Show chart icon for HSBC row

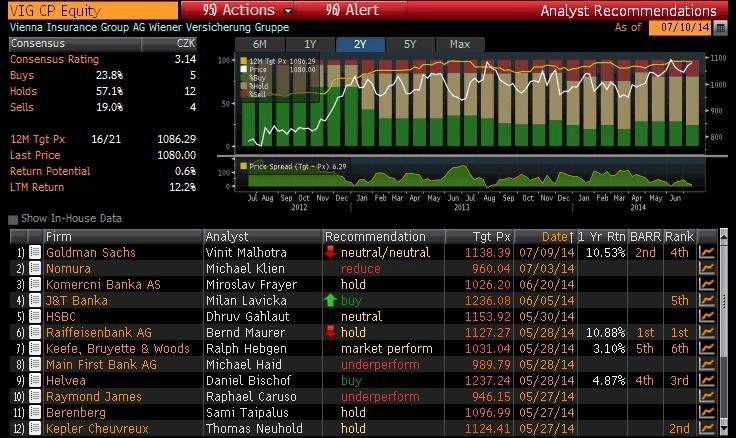(x=706, y=316)
